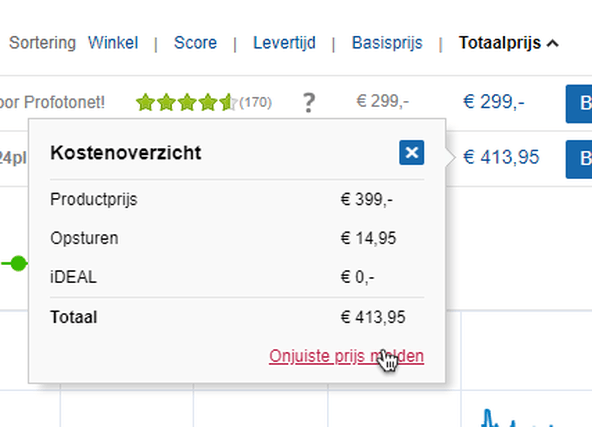
Task: Sort the list by Winkel
Action: tap(113, 43)
